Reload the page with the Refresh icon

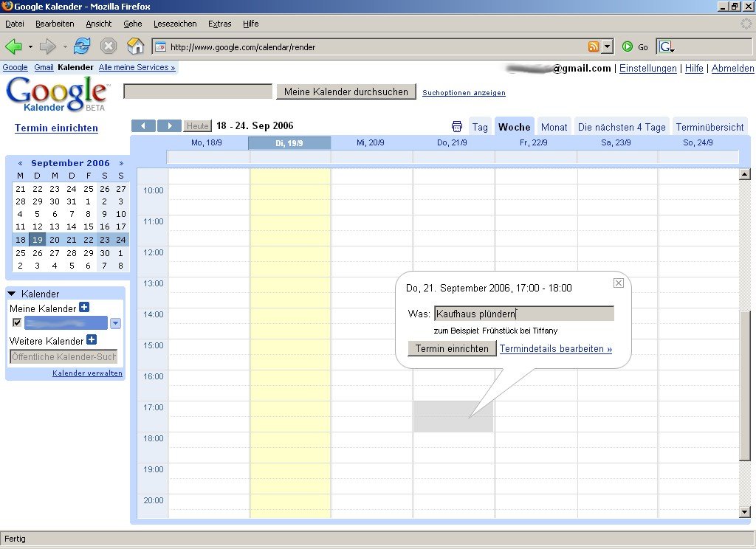coord(82,46)
